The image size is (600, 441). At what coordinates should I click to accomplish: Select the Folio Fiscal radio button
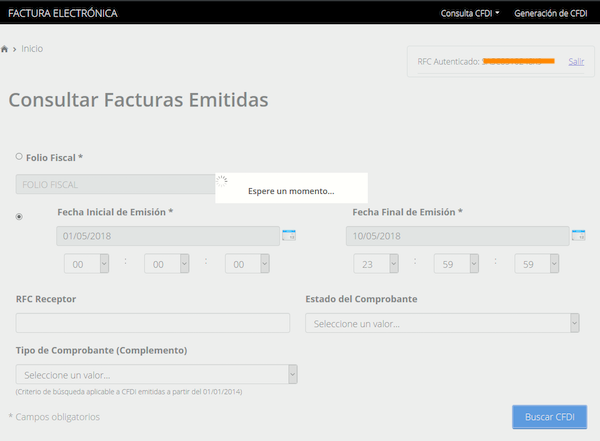(19, 156)
